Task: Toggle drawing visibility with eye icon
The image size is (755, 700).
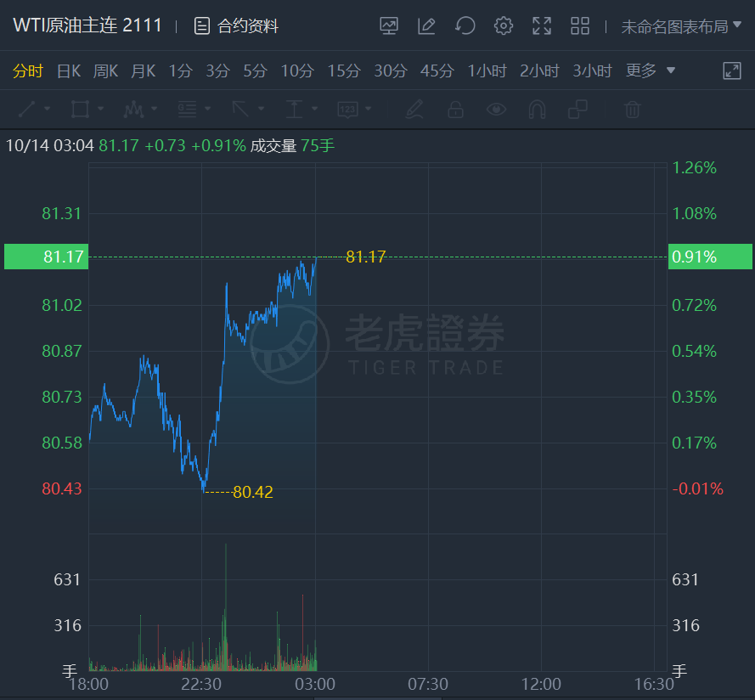Action: pyautogui.click(x=496, y=110)
